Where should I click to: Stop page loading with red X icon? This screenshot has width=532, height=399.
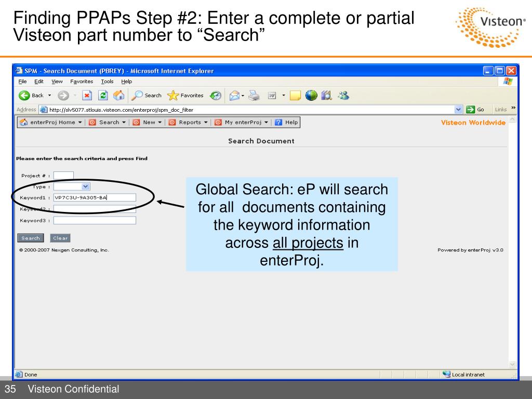pos(87,96)
